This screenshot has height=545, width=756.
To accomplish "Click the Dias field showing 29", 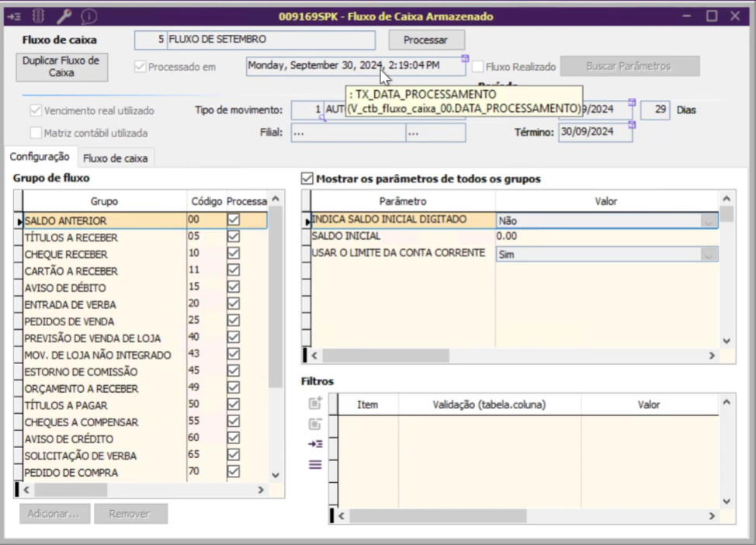I will pyautogui.click(x=655, y=110).
